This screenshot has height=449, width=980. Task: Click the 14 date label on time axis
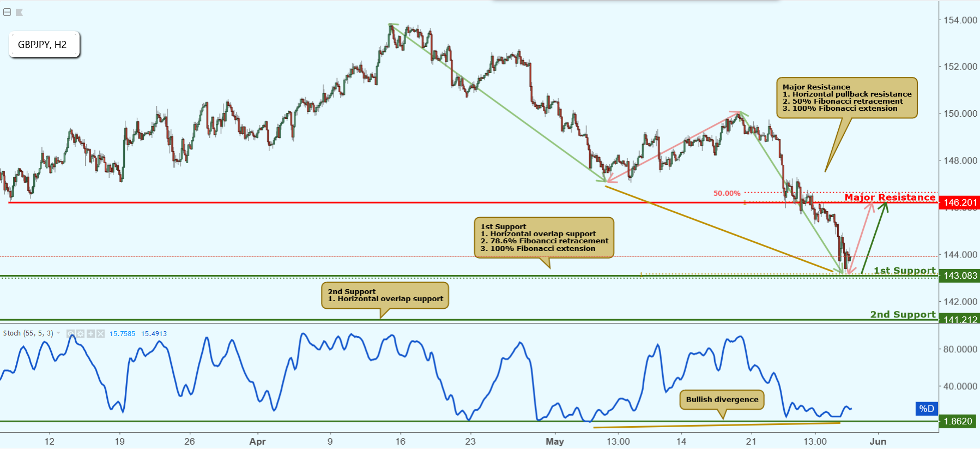coord(681,441)
